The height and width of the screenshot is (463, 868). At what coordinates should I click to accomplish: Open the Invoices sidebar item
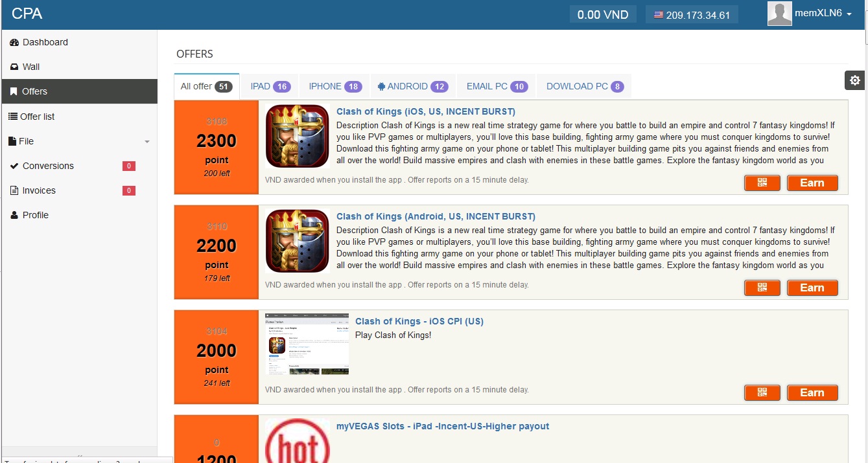79,190
